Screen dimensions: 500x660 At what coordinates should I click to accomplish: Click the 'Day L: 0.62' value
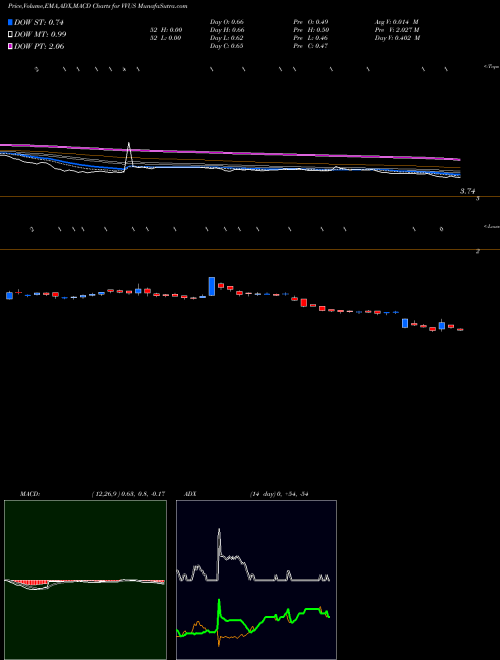226,38
